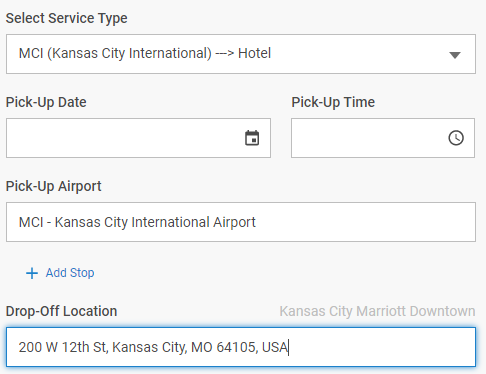This screenshot has width=486, height=374.
Task: Open the Select Service Type combo box
Action: click(x=241, y=54)
